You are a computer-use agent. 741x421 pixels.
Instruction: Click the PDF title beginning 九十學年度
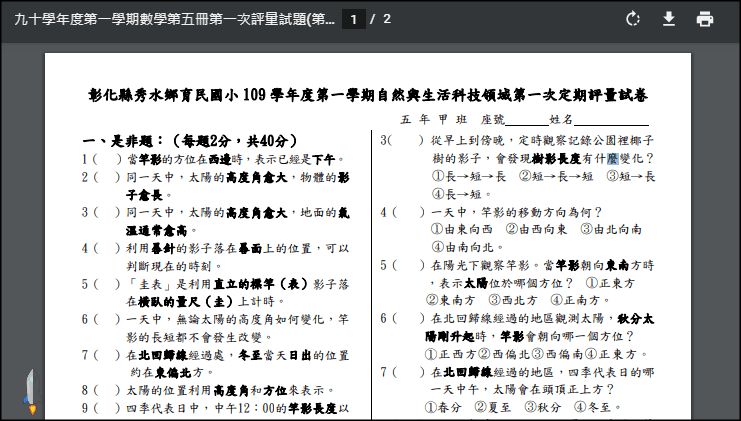click(x=175, y=19)
